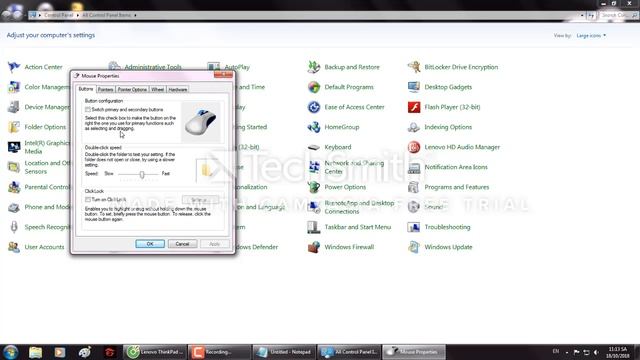
Task: Open Windows Explorer from the taskbar
Action: pos(36,352)
